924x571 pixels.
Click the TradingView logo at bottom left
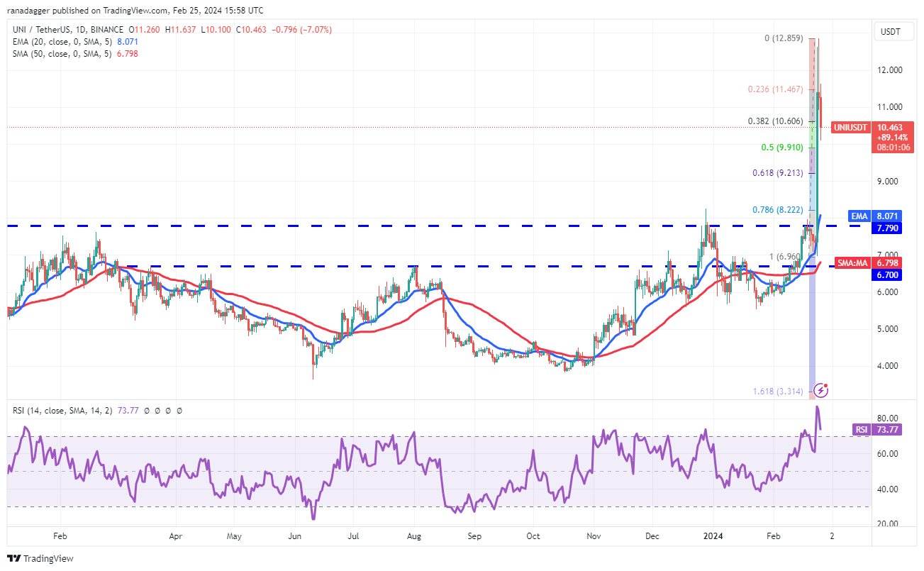(x=40, y=558)
